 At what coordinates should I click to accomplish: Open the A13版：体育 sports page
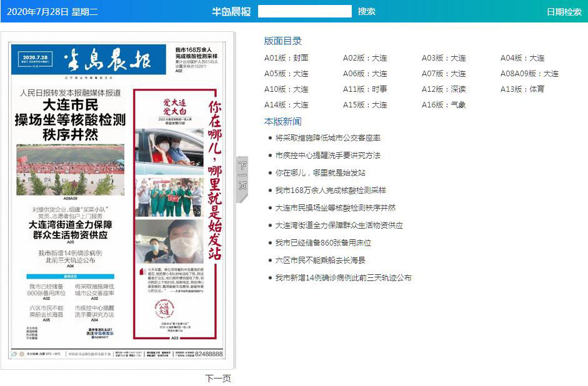(522, 89)
